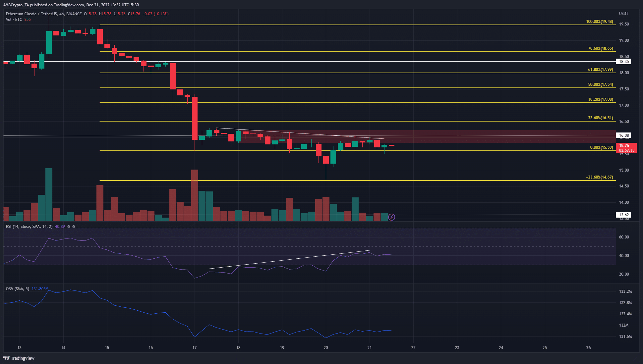Click the 16.08 dotted line price label
The height and width of the screenshot is (364, 643).
click(x=623, y=135)
